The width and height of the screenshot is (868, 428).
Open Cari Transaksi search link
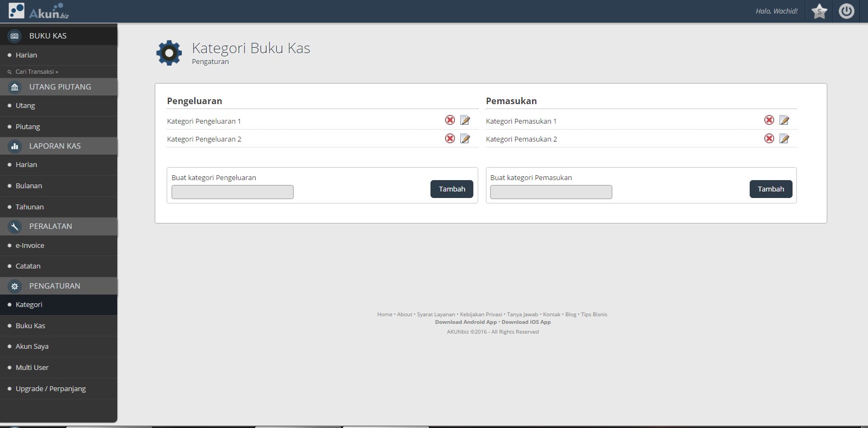click(37, 72)
